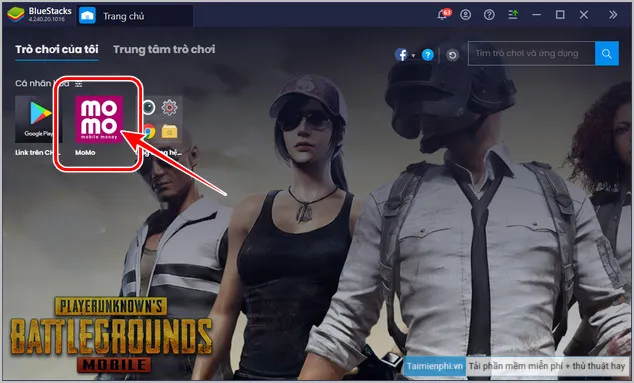Open the camera app in system apps folder
634x383 pixels.
pos(148,107)
